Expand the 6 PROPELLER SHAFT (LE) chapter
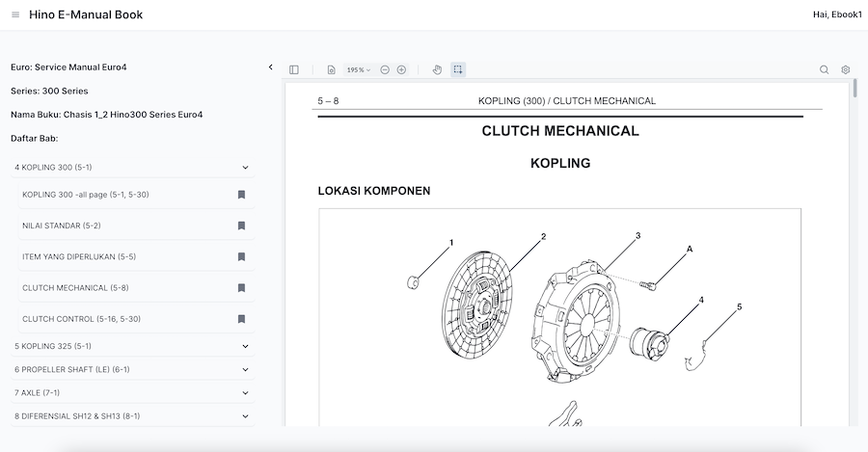The height and width of the screenshot is (452, 868). pos(245,369)
